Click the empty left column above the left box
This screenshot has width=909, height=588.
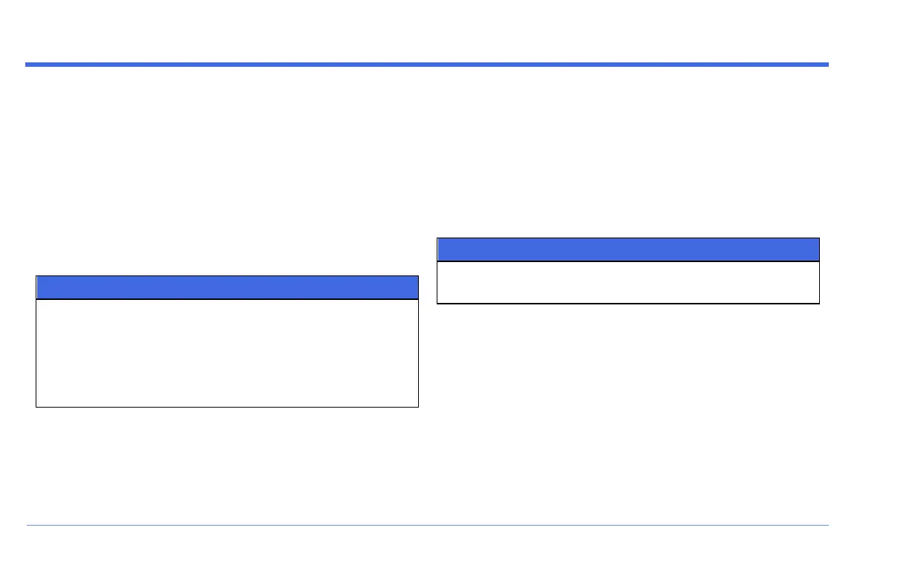click(227, 171)
